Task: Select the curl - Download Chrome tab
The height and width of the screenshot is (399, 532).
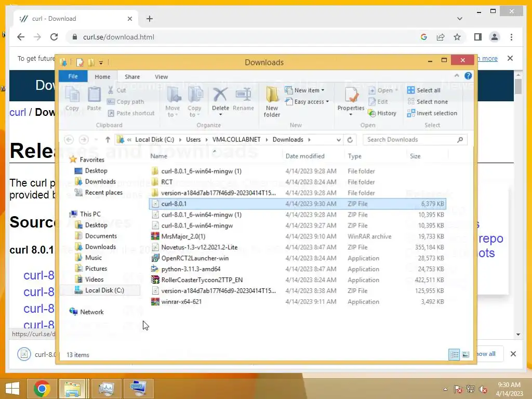Action: click(x=76, y=19)
